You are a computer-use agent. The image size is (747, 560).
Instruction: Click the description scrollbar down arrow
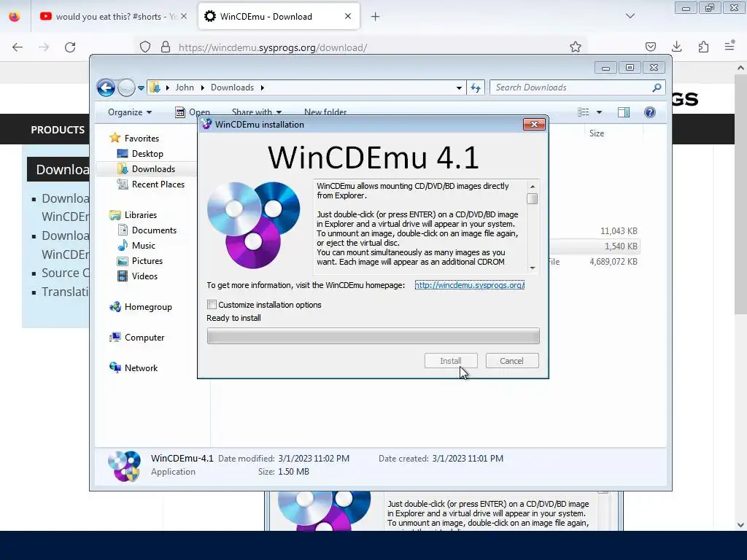click(x=533, y=268)
